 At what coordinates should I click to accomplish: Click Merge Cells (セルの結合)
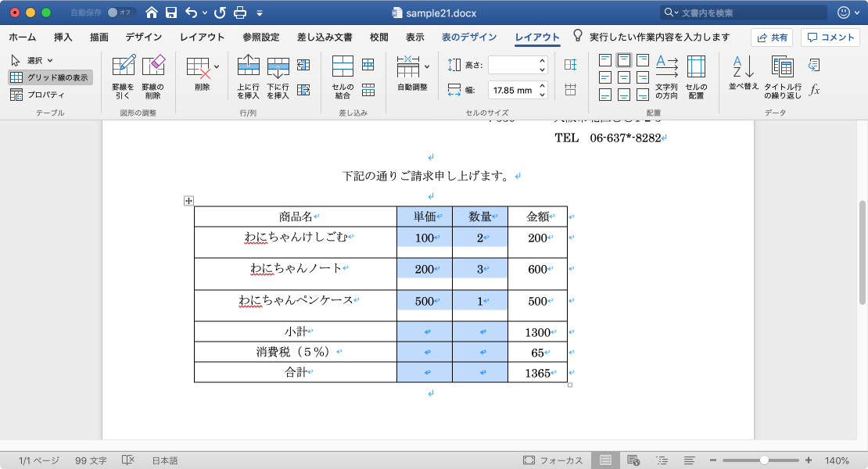343,77
